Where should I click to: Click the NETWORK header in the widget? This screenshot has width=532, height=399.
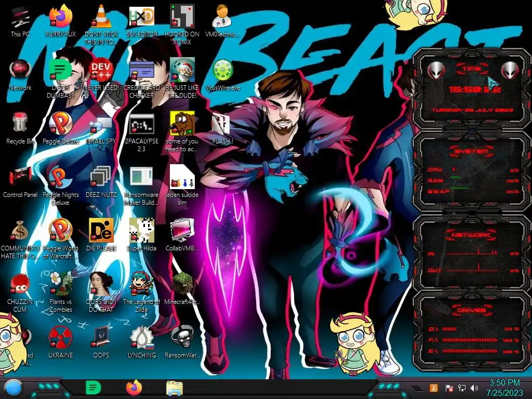(471, 234)
